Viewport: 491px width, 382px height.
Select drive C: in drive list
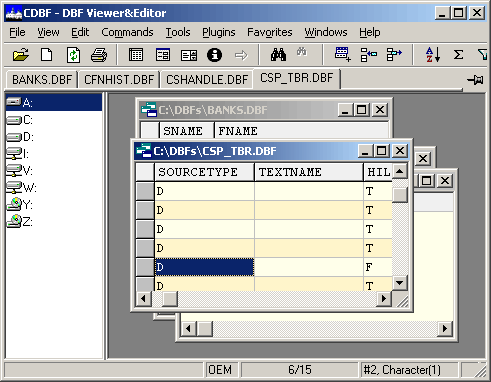20,120
